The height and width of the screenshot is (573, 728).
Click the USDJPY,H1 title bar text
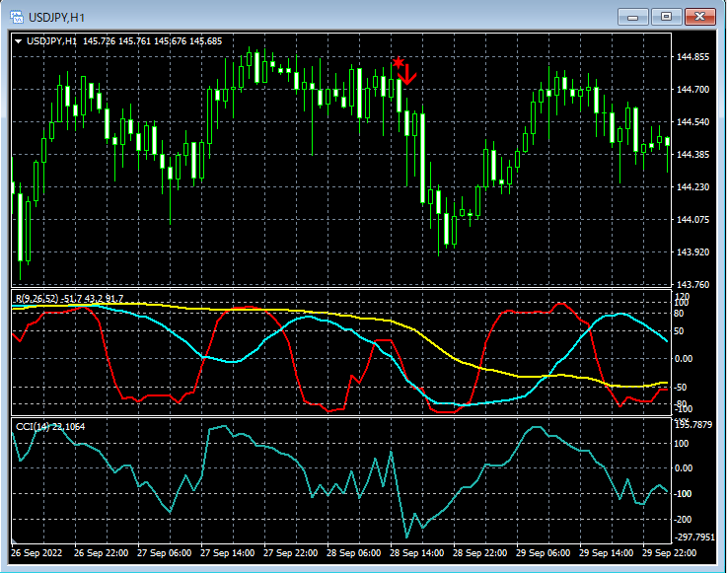[x=57, y=17]
